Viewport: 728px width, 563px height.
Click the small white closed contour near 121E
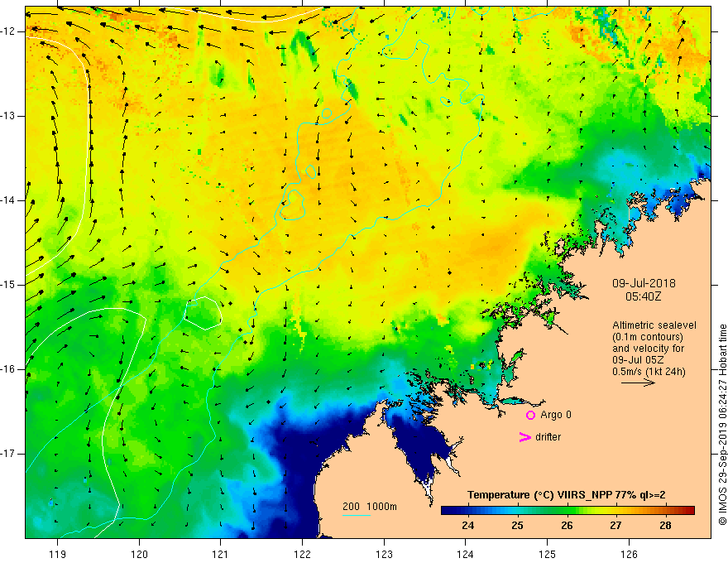pyautogui.click(x=204, y=313)
